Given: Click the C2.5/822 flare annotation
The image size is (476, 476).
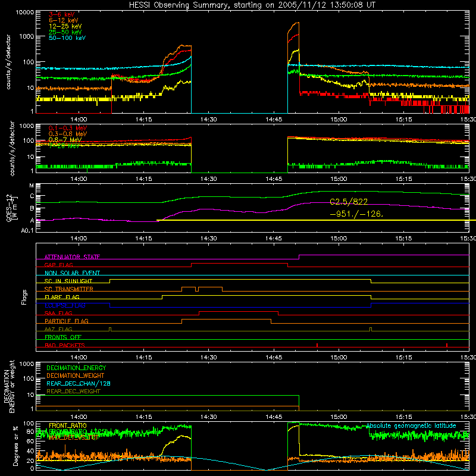Looking at the screenshot, I should point(349,202).
